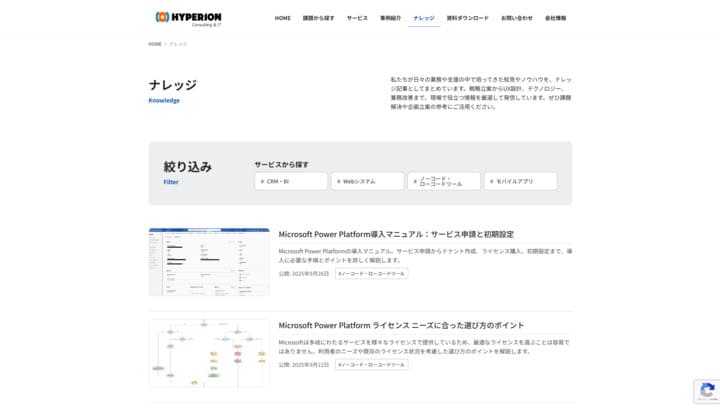Click the license flowchart article thumbnail
This screenshot has height=408, width=720.
coord(209,353)
